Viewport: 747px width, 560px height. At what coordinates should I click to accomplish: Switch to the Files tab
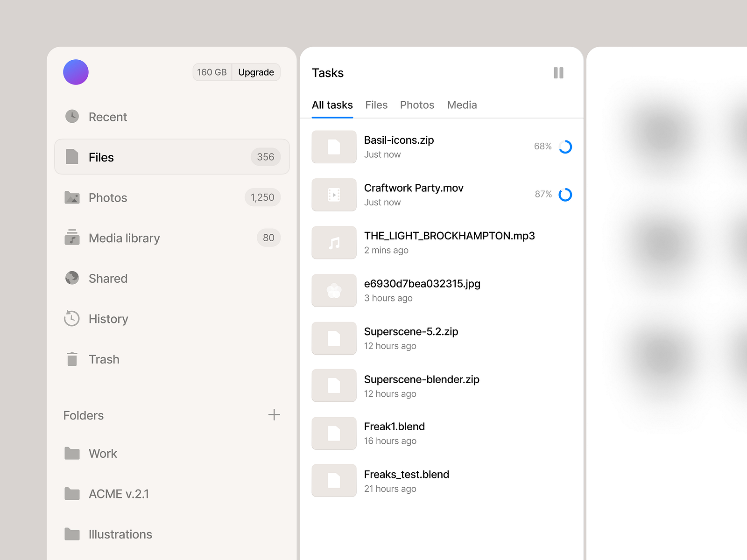pyautogui.click(x=376, y=105)
